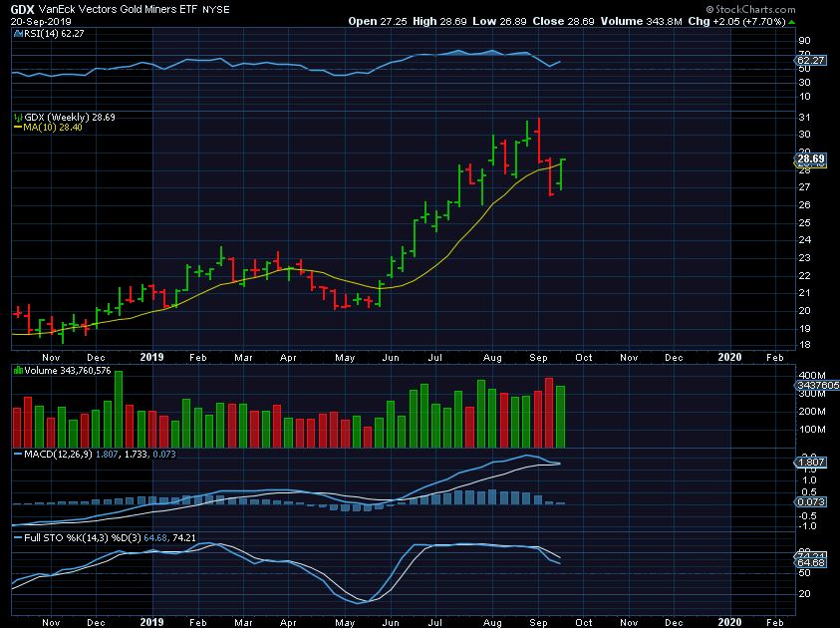Click the 20-Sep-2019 date label
The width and height of the screenshot is (840, 628).
[x=41, y=22]
